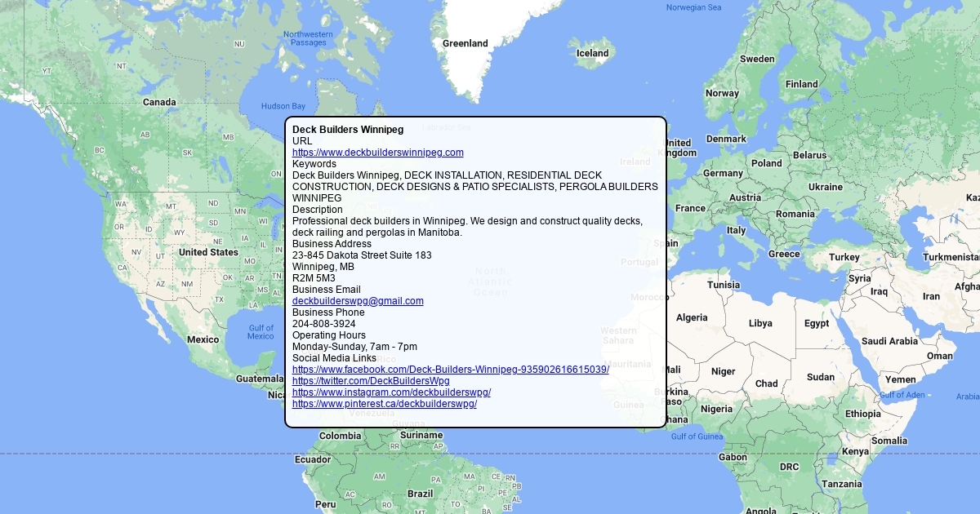
Task: Click the Brazil label on the map
Action: tap(420, 494)
